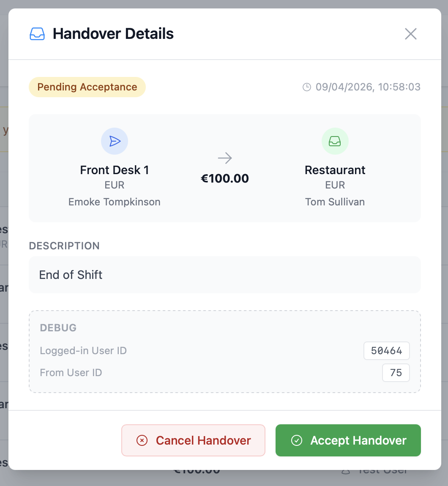The width and height of the screenshot is (448, 486).
Task: Click the €100.00 handover amount
Action: (x=225, y=178)
